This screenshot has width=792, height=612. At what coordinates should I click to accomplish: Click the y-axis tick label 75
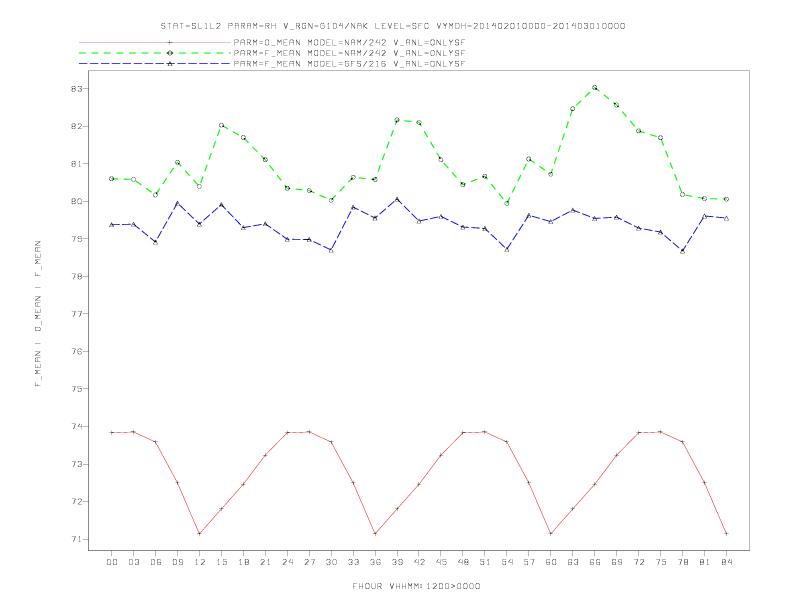pyautogui.click(x=77, y=389)
